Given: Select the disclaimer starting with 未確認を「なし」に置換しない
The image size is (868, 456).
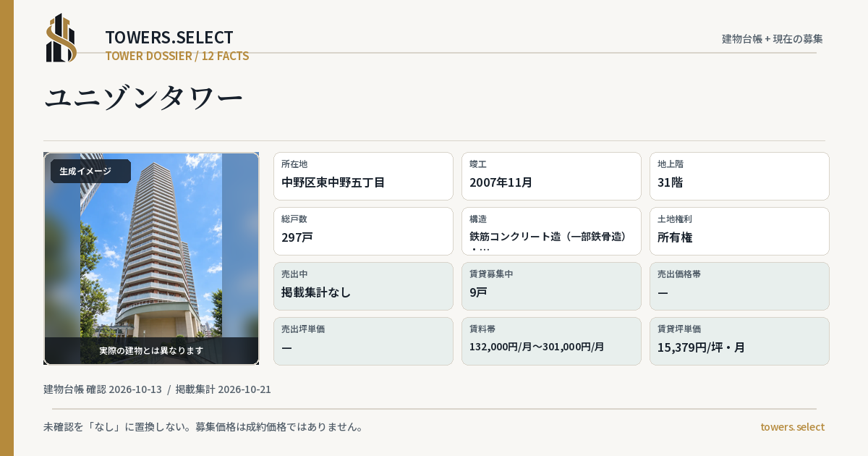Looking at the screenshot, I should click(x=203, y=427).
